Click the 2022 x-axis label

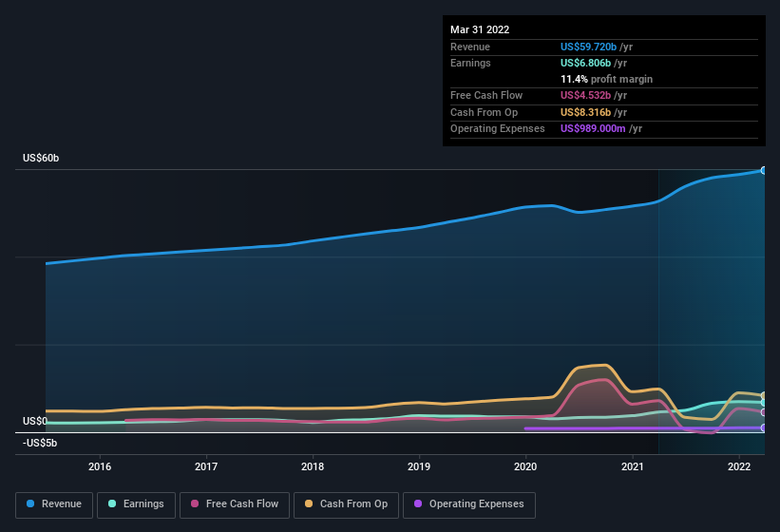pos(739,466)
